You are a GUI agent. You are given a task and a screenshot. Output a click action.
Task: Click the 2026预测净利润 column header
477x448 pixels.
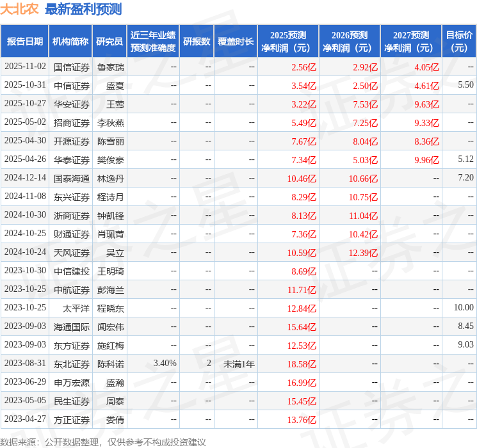tap(350, 42)
